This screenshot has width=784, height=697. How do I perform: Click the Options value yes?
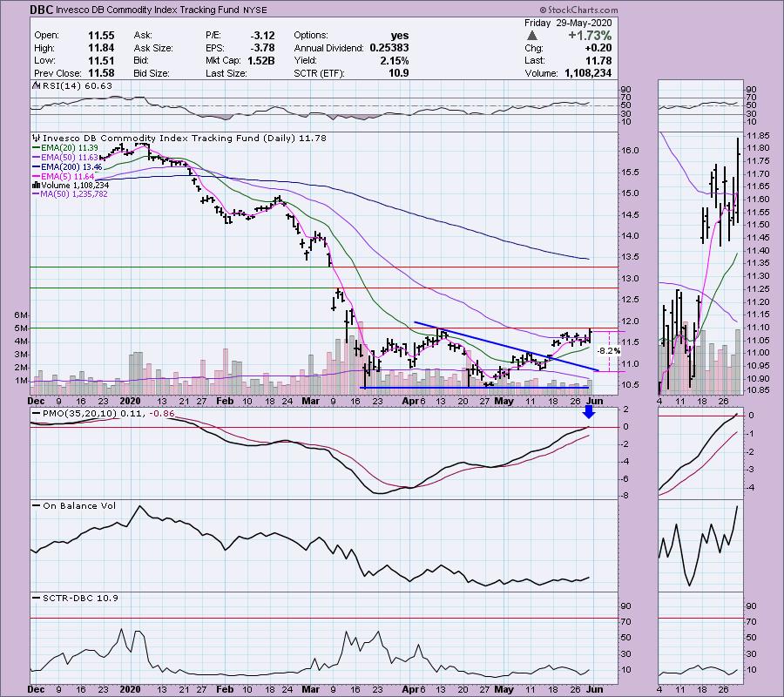point(400,36)
